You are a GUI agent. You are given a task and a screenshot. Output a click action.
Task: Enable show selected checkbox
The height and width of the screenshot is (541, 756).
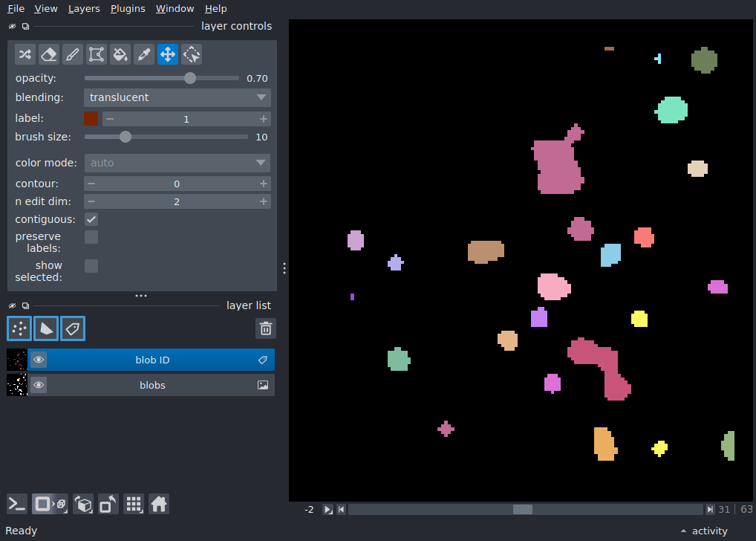point(91,266)
